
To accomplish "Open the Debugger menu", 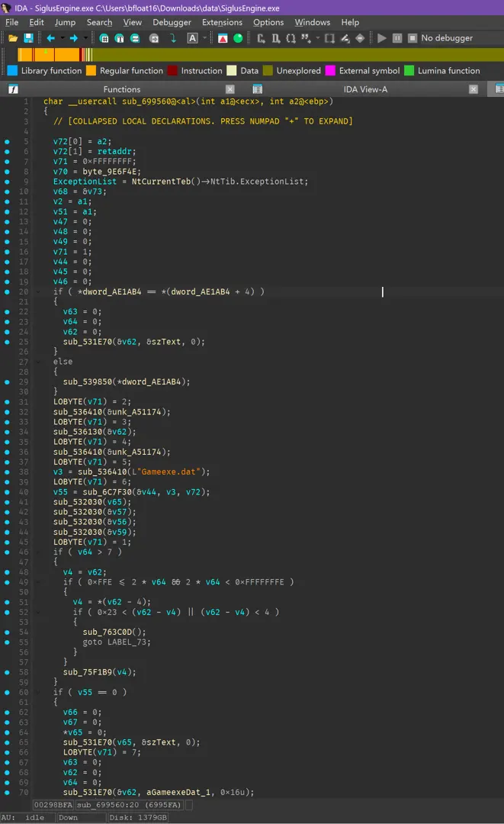I will tap(172, 23).
